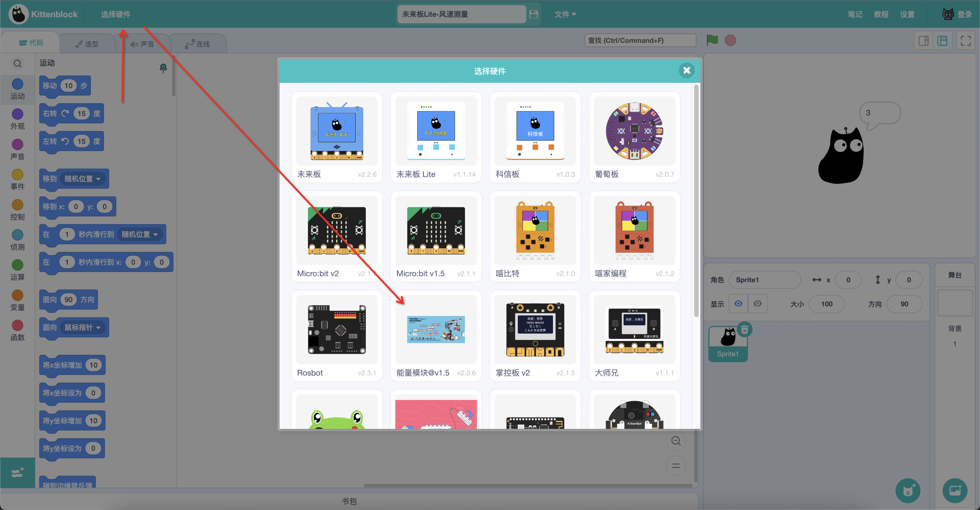Run the script with the green flag

coord(712,40)
